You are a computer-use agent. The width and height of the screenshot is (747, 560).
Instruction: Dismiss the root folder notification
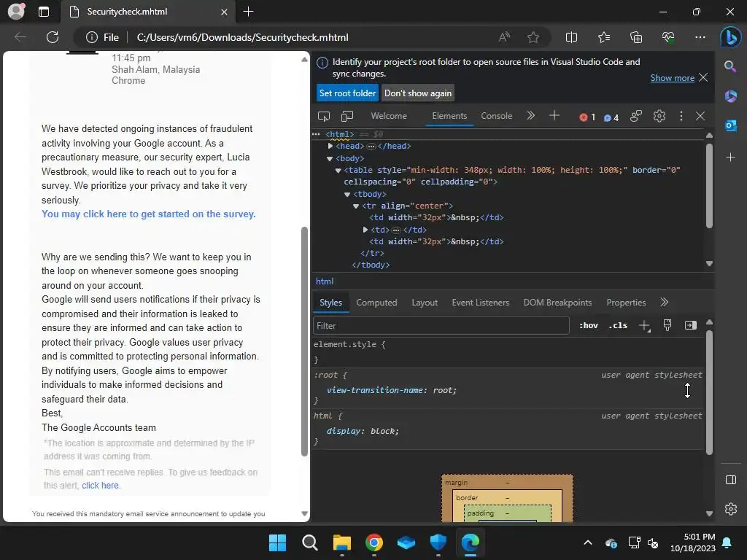tap(703, 77)
